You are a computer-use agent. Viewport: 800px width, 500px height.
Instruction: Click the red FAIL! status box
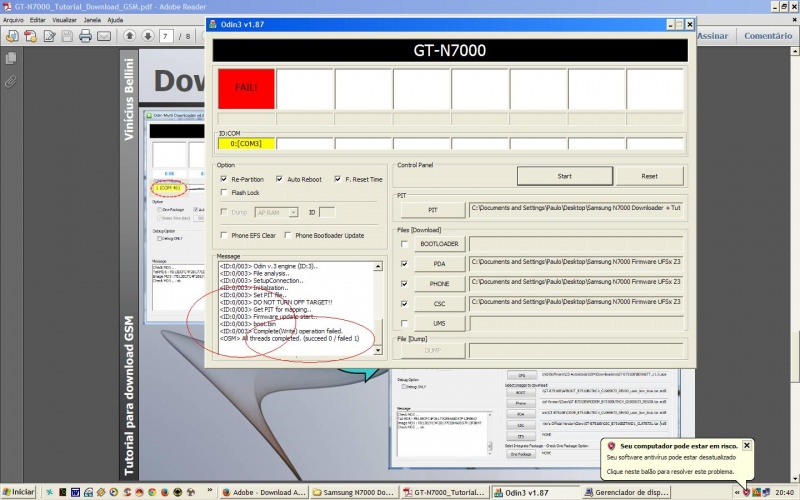click(x=246, y=88)
